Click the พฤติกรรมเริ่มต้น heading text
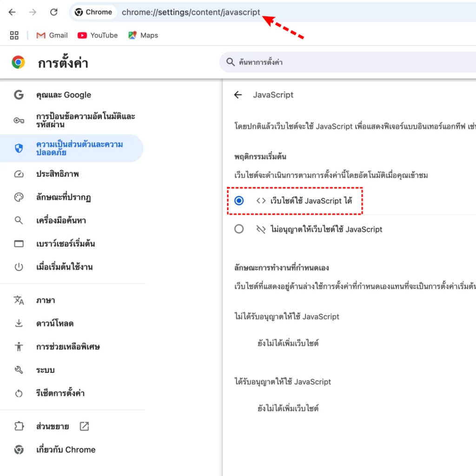This screenshot has width=476, height=476. [x=260, y=157]
